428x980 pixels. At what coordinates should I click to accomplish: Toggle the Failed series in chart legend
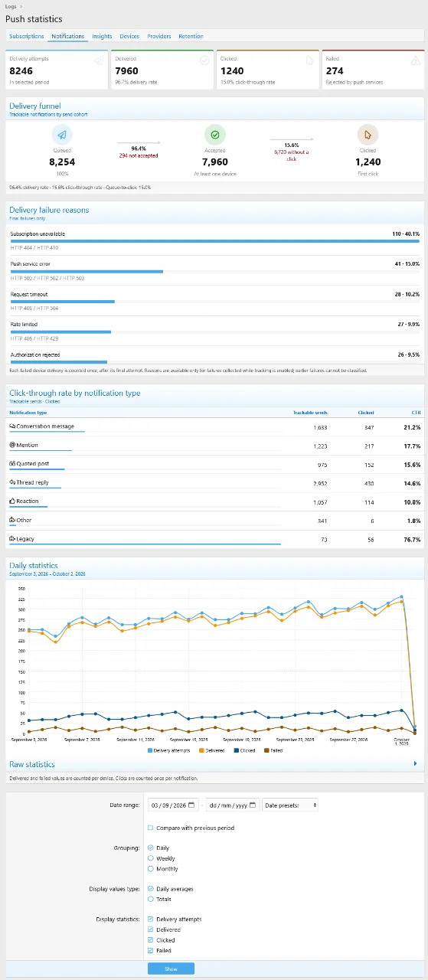point(273,750)
